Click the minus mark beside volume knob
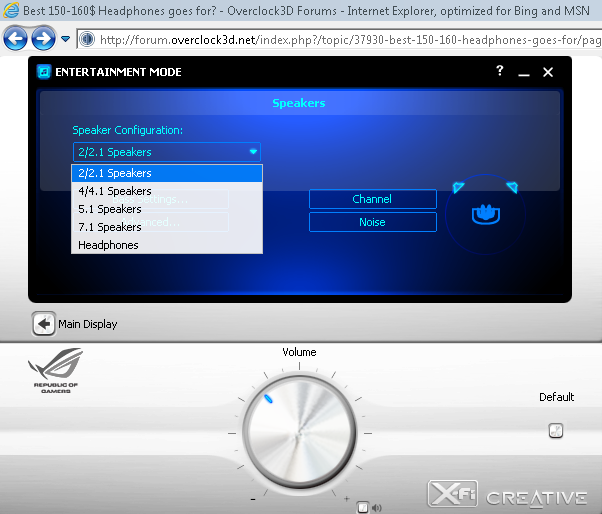The height and width of the screenshot is (514, 602). pyautogui.click(x=253, y=499)
